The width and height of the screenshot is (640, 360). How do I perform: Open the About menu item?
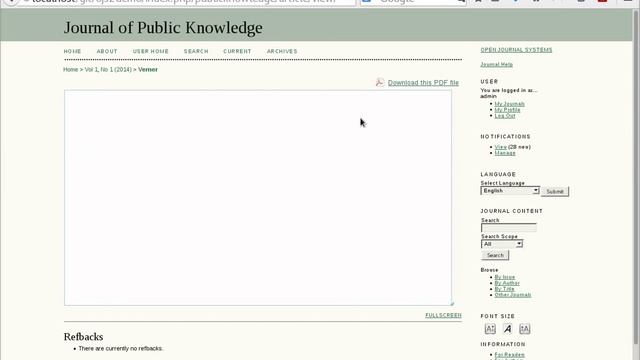pyautogui.click(x=107, y=51)
